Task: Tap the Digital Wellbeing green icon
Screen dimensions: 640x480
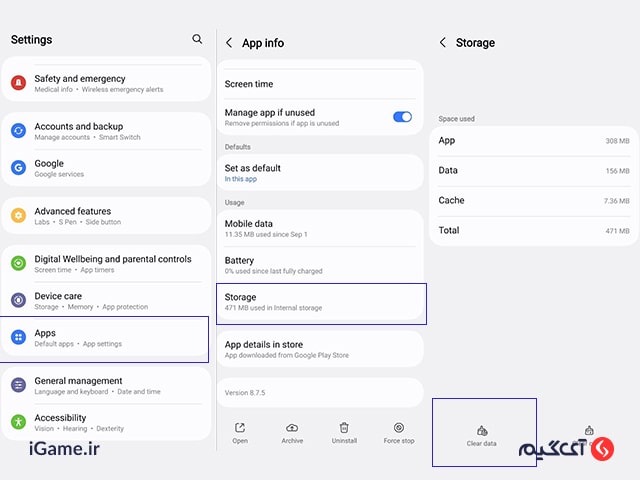Action: point(18,263)
